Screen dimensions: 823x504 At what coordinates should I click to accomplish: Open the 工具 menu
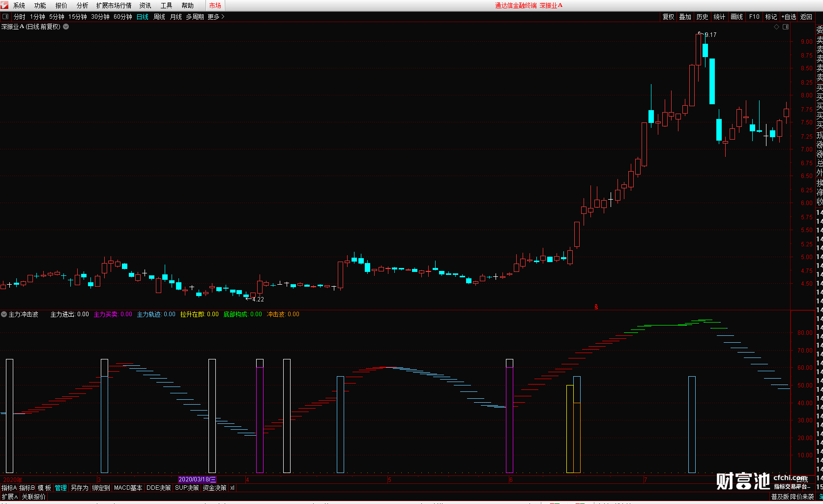pos(167,5)
